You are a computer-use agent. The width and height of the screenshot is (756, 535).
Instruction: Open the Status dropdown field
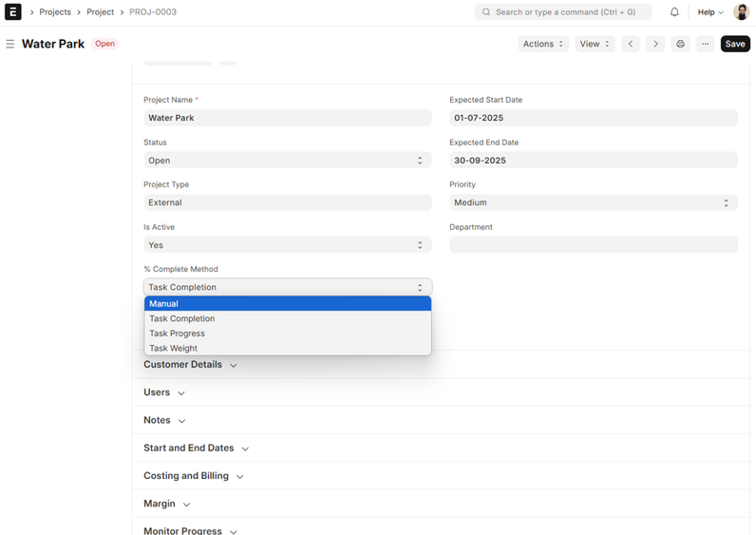click(x=287, y=161)
